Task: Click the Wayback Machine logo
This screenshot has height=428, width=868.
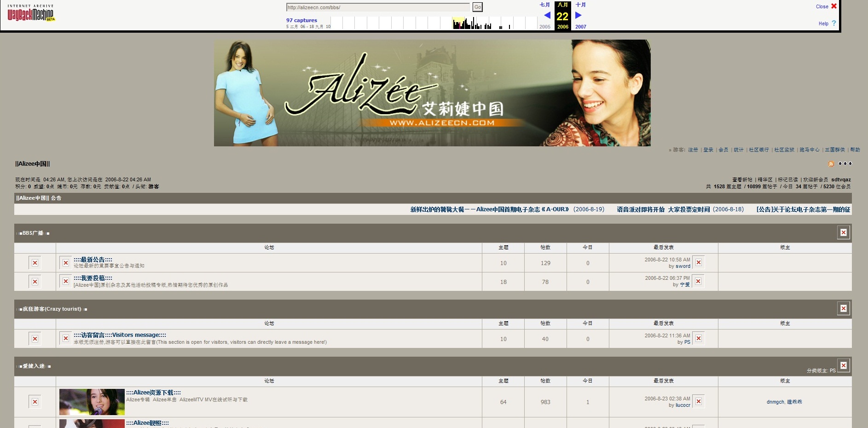Action: pos(31,13)
